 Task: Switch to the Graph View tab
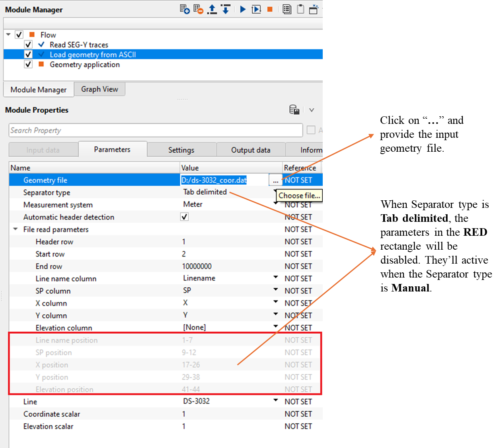pos(99,89)
